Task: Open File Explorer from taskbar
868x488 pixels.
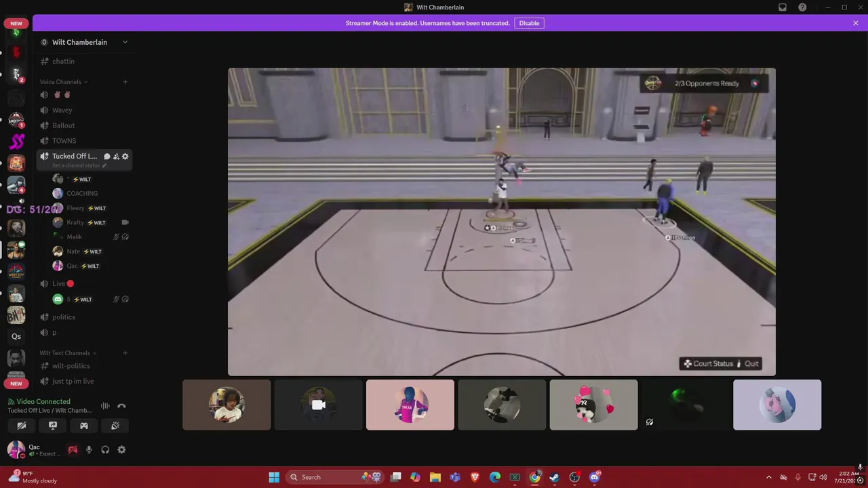Action: point(435,477)
